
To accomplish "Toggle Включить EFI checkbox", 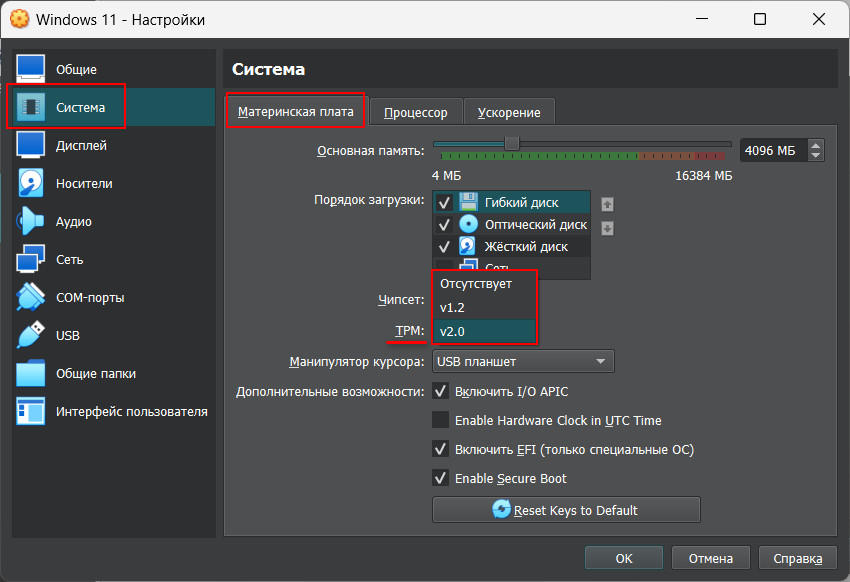I will pos(440,449).
